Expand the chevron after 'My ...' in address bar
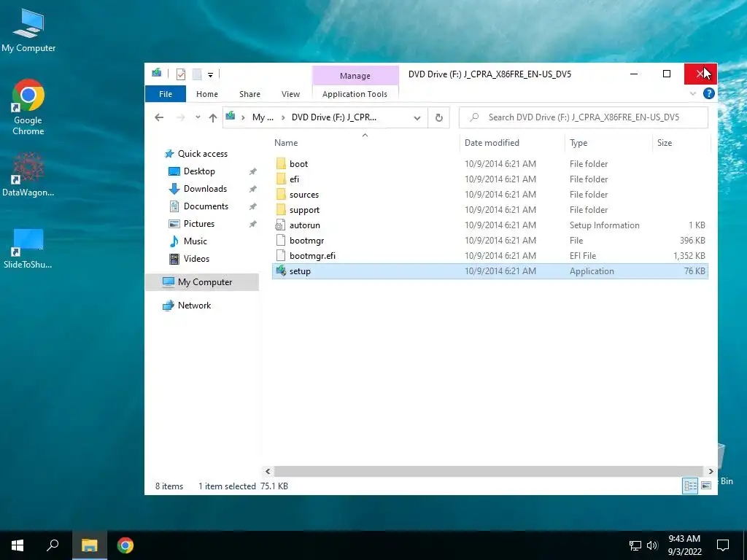Image resolution: width=747 pixels, height=560 pixels. pyautogui.click(x=282, y=117)
